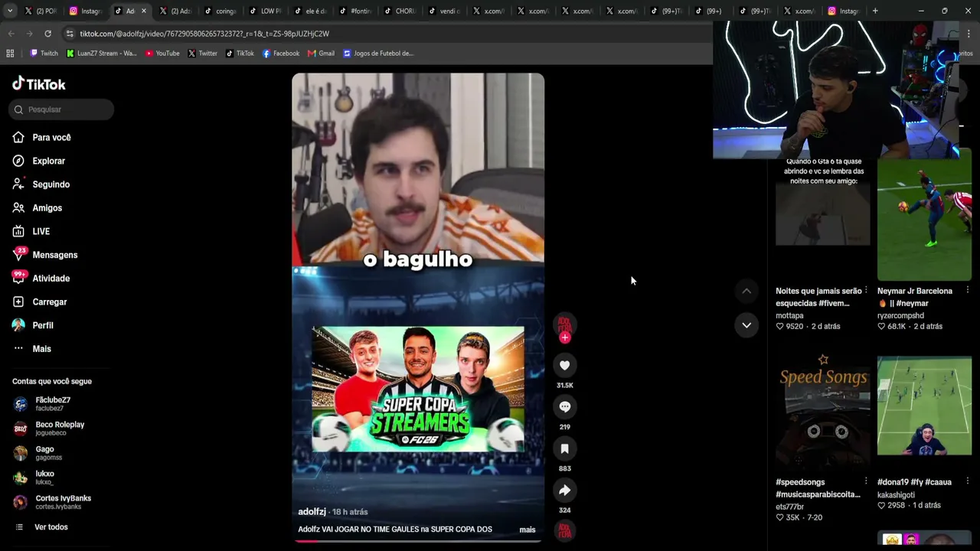980x551 pixels.
Task: Close the active TikTok tab
Action: (143, 11)
